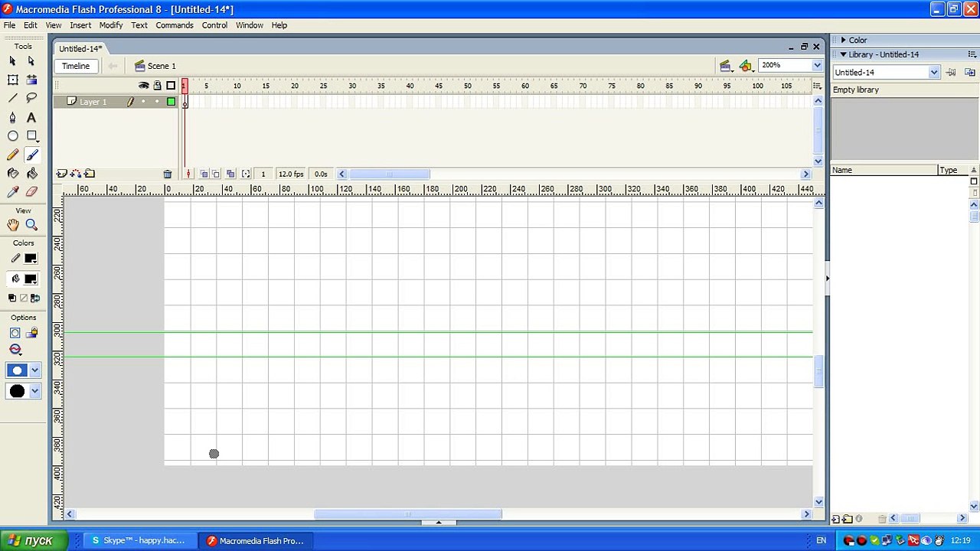Screen dimensions: 980x551
Task: Click the Add Motion Guide icon
Action: (75, 174)
